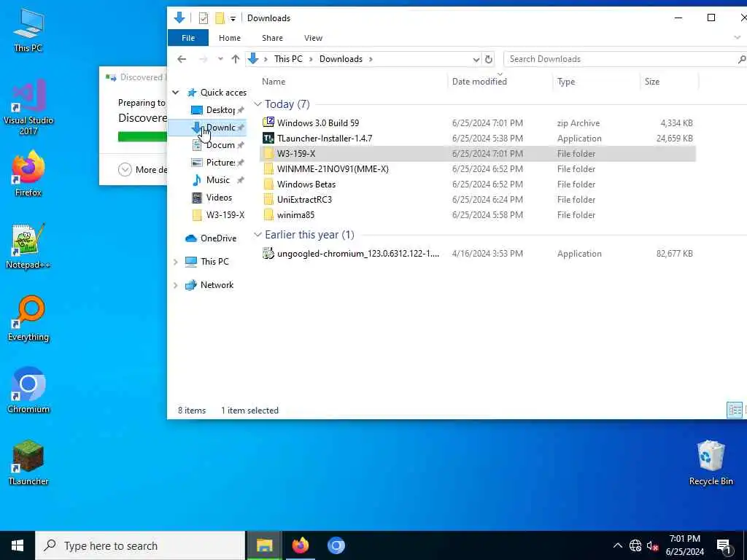The width and height of the screenshot is (747, 560).
Task: Open the Windows Start menu
Action: tap(18, 545)
